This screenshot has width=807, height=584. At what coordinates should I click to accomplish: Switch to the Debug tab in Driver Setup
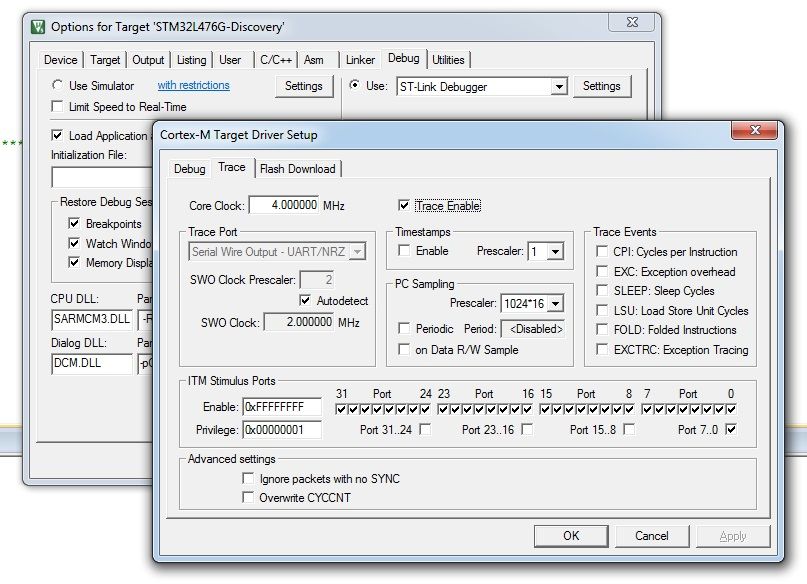[189, 169]
